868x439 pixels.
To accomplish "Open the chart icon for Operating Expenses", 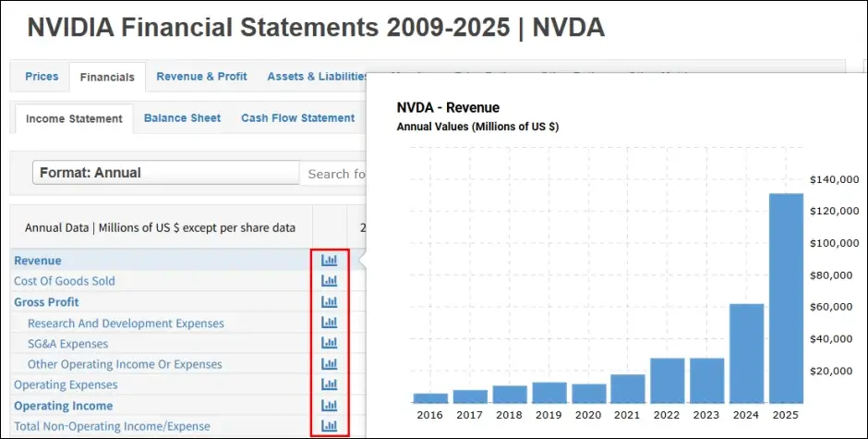I will click(330, 384).
